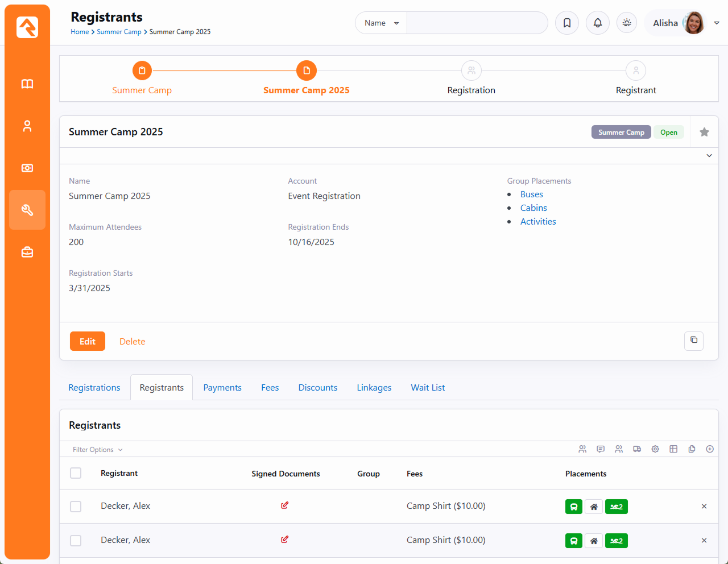Check the select-all checkbox in the table header
Screen dimensions: 728x564
click(x=76, y=473)
